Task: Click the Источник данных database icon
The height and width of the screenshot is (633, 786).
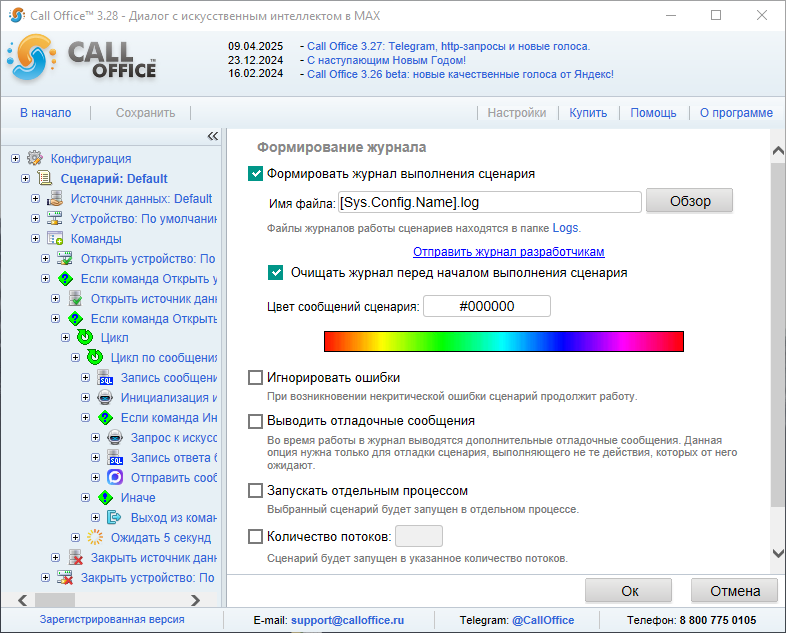Action: (55, 198)
